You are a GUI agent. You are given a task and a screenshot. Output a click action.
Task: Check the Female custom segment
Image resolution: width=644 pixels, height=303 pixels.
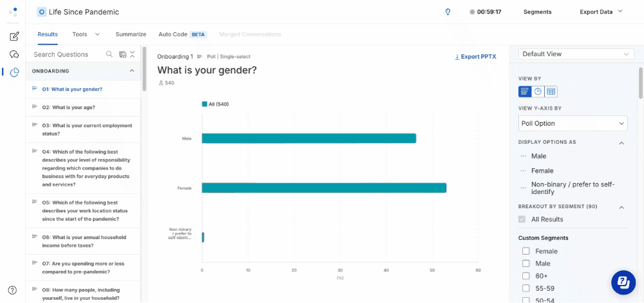(x=526, y=251)
